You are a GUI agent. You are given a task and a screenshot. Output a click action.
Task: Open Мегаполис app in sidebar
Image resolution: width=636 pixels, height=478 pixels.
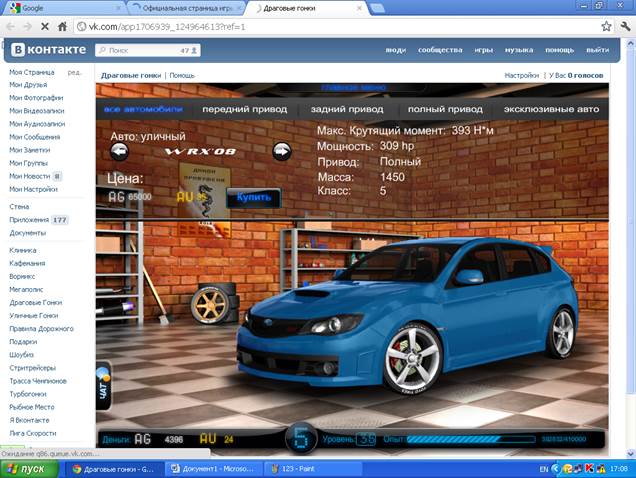(x=26, y=289)
